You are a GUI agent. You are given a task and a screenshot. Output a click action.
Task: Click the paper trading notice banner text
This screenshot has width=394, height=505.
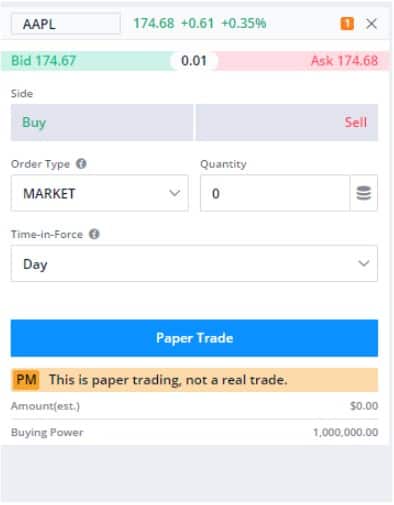[168, 380]
